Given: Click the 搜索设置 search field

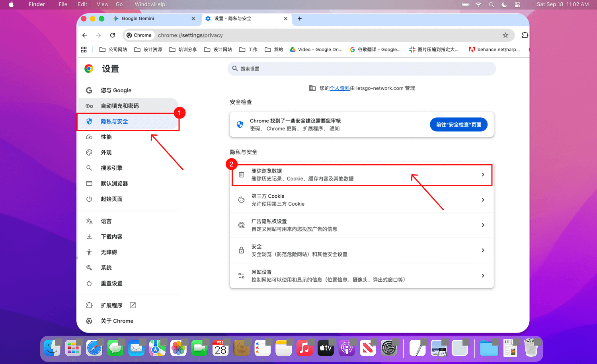Looking at the screenshot, I should 361,69.
